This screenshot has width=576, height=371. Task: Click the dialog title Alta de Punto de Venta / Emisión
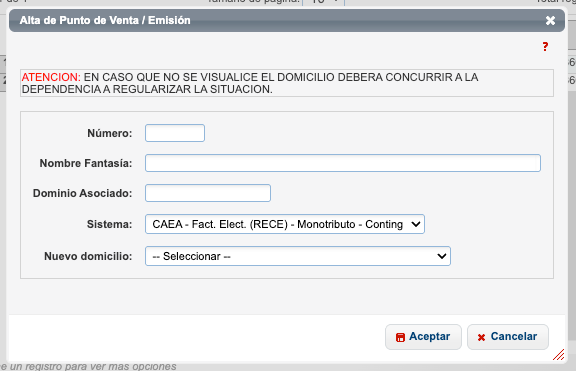[105, 20]
